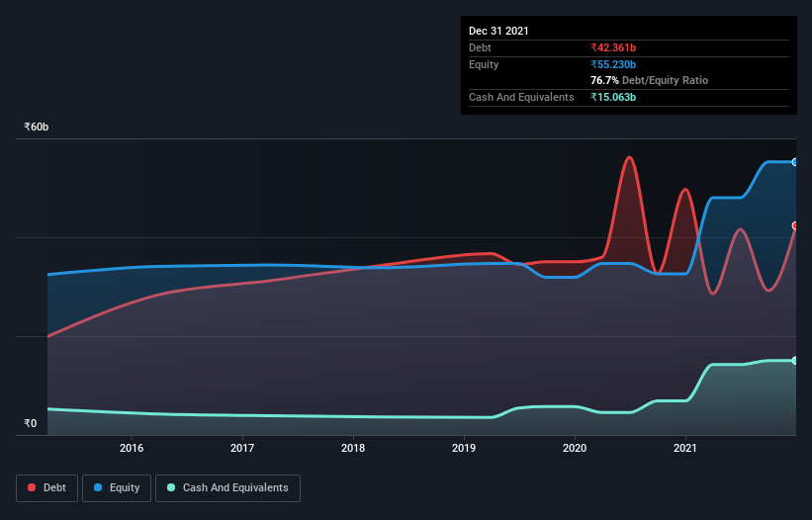The height and width of the screenshot is (520, 812).
Task: Click the ₹0 y-axis label
Action: (31, 423)
